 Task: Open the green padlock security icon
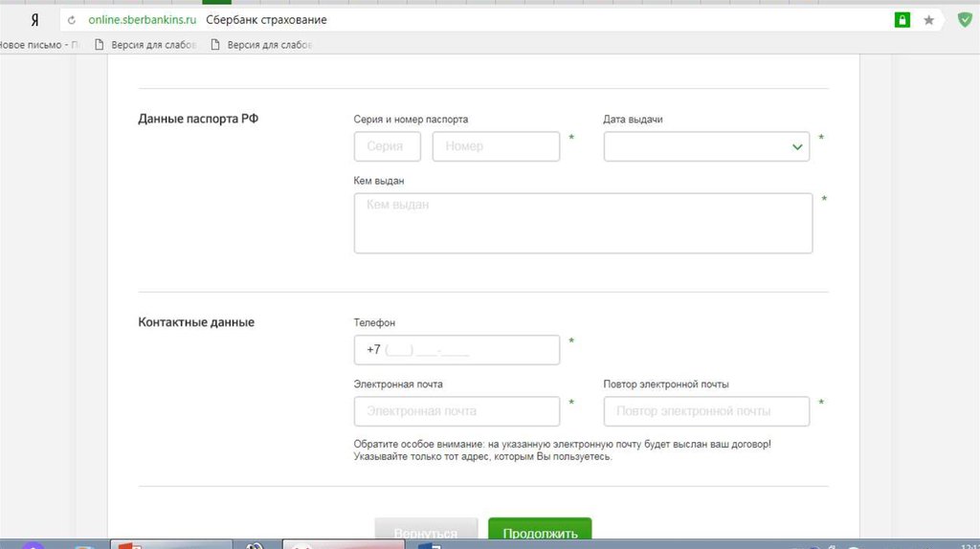pyautogui.click(x=902, y=20)
